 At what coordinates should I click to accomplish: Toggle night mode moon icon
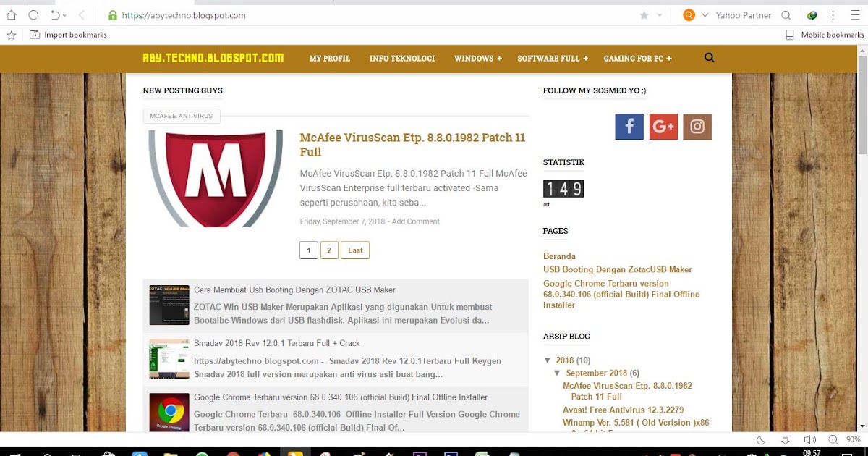[761, 440]
